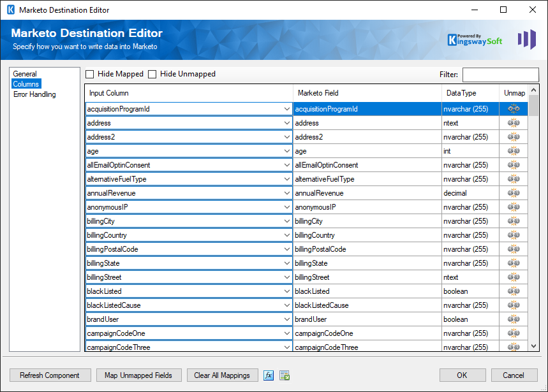The width and height of the screenshot is (548, 392).
Task: Select the billingPostalCode Marketo field cell
Action: [367, 249]
